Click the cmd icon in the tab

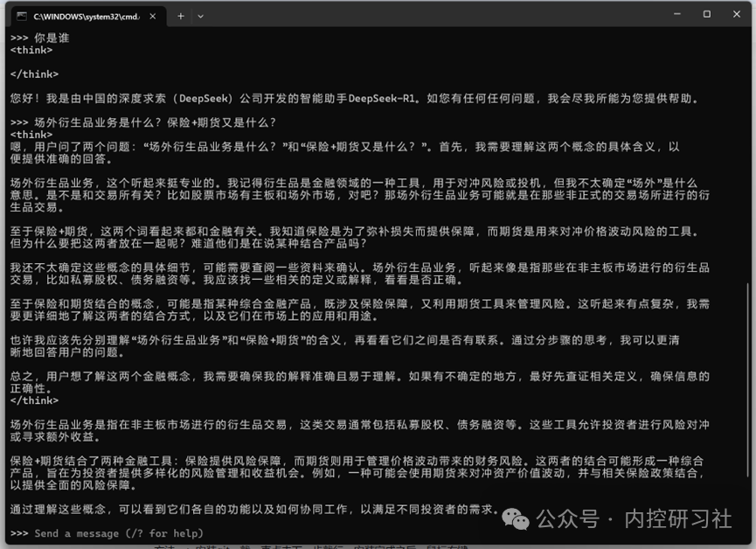pos(22,17)
